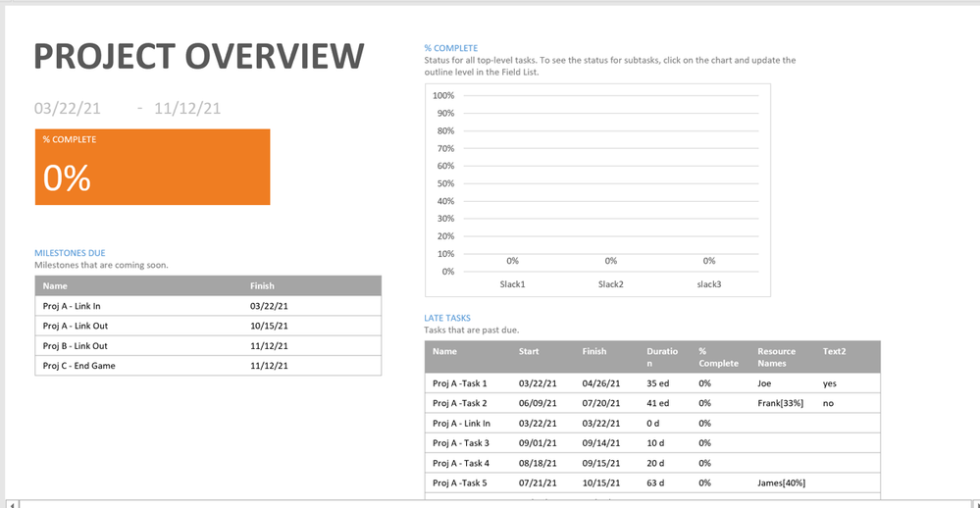Click Proj A - Task 3 row name

point(461,443)
